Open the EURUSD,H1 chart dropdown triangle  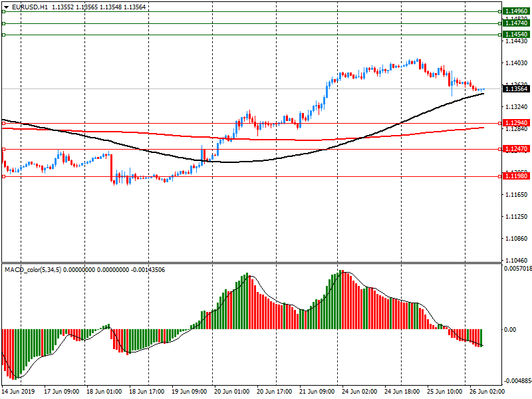[7, 7]
